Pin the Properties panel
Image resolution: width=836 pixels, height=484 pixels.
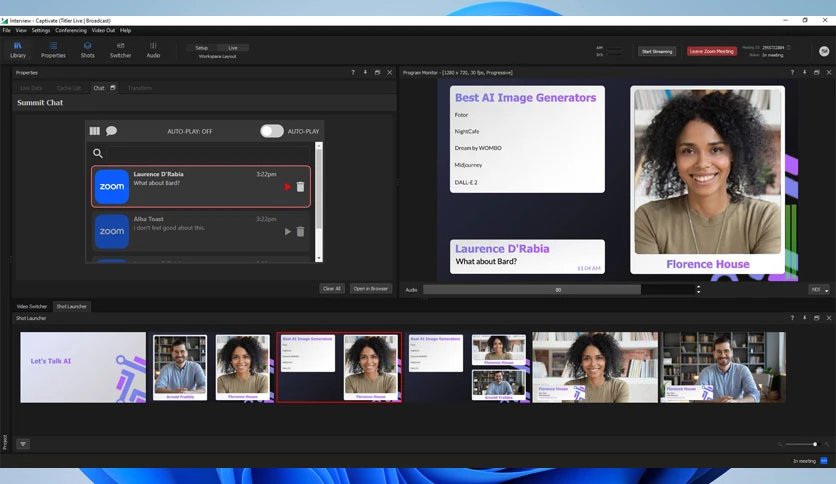365,72
